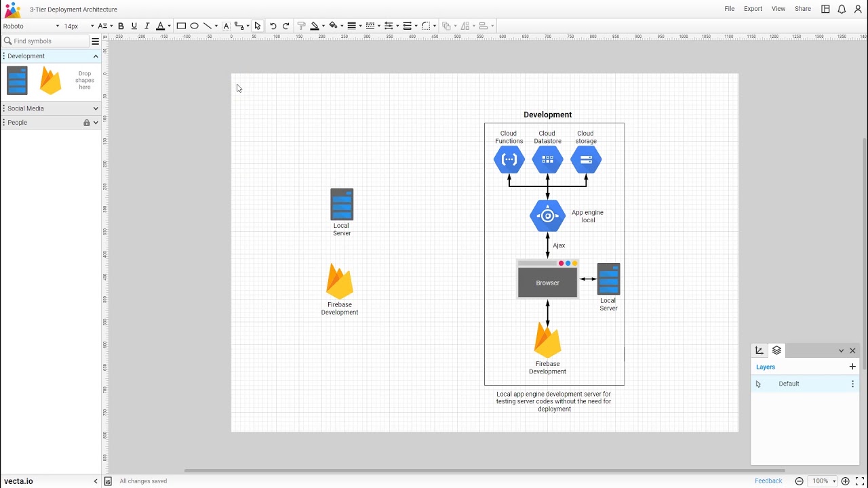This screenshot has height=488, width=868.
Task: Open options for the Default layer
Action: coord(852,384)
